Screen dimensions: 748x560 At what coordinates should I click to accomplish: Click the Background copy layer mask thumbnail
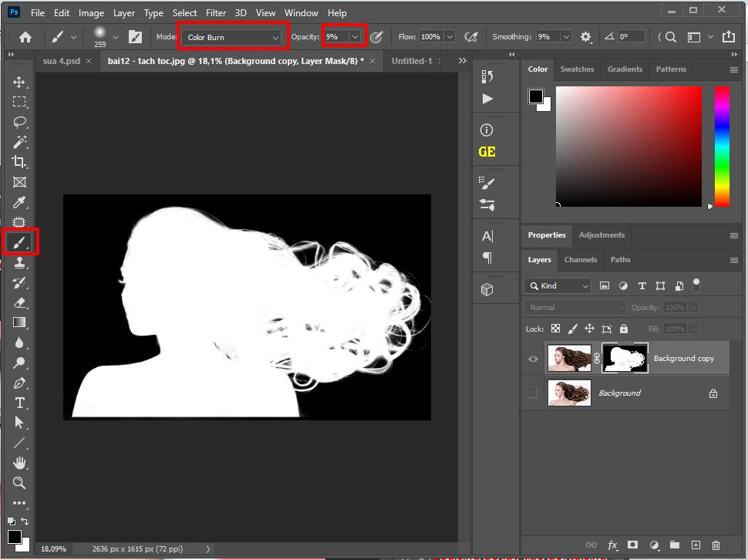(x=625, y=358)
